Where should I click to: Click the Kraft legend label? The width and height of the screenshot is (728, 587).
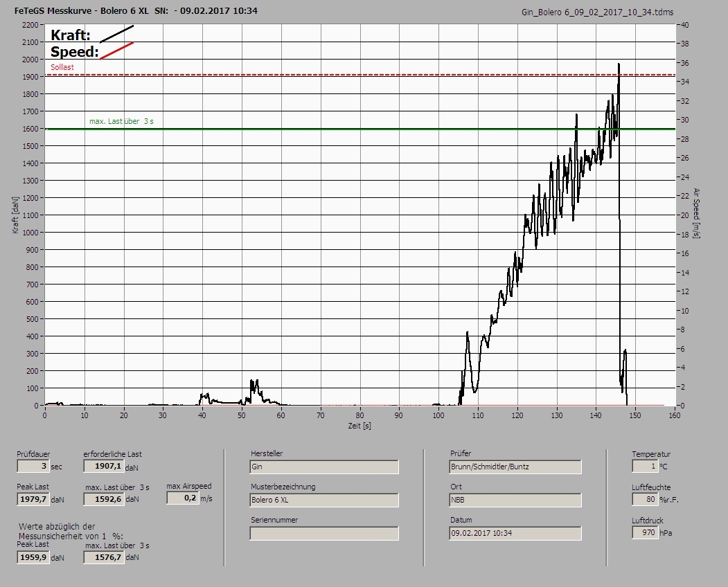(70, 35)
